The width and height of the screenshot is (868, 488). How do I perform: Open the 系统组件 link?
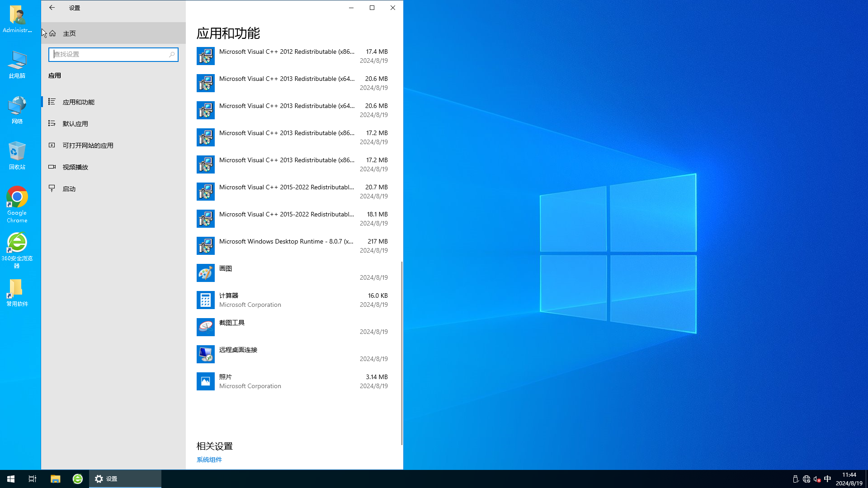(209, 460)
